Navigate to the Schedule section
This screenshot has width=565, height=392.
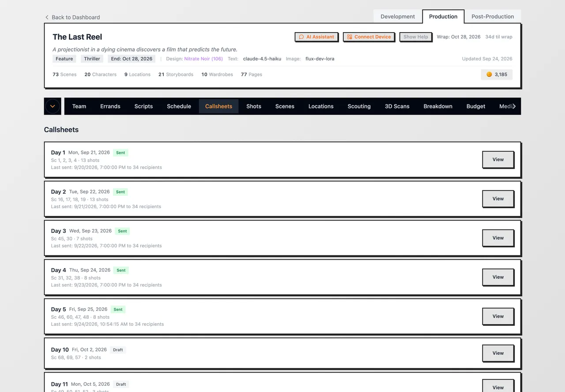point(179,106)
